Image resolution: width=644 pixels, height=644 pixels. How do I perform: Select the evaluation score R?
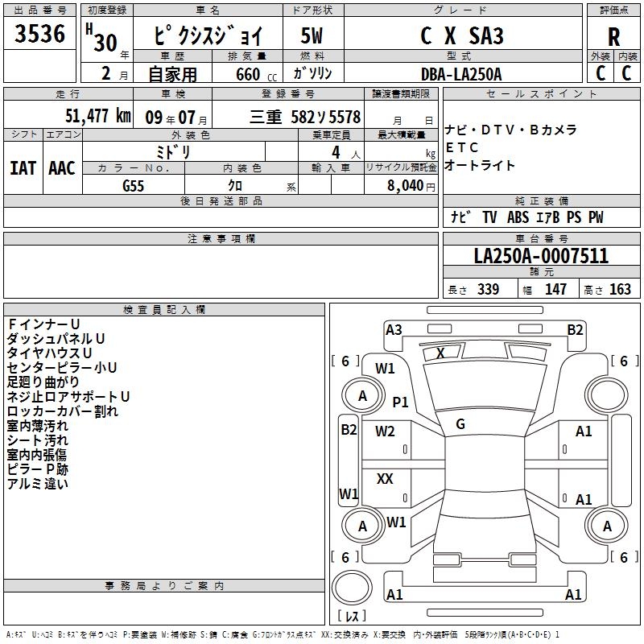coord(613,37)
